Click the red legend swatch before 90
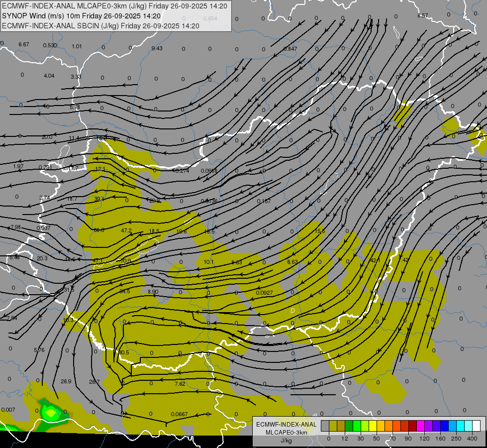 click(405, 426)
